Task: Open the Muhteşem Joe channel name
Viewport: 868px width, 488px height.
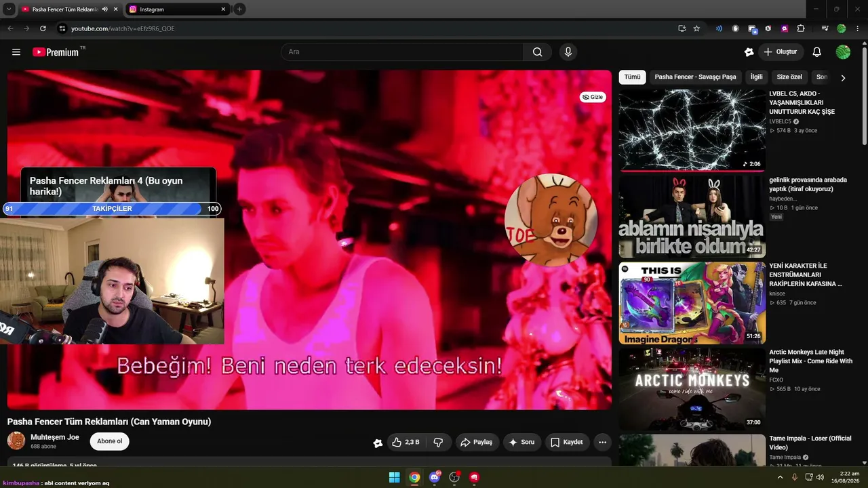Action: [55, 437]
